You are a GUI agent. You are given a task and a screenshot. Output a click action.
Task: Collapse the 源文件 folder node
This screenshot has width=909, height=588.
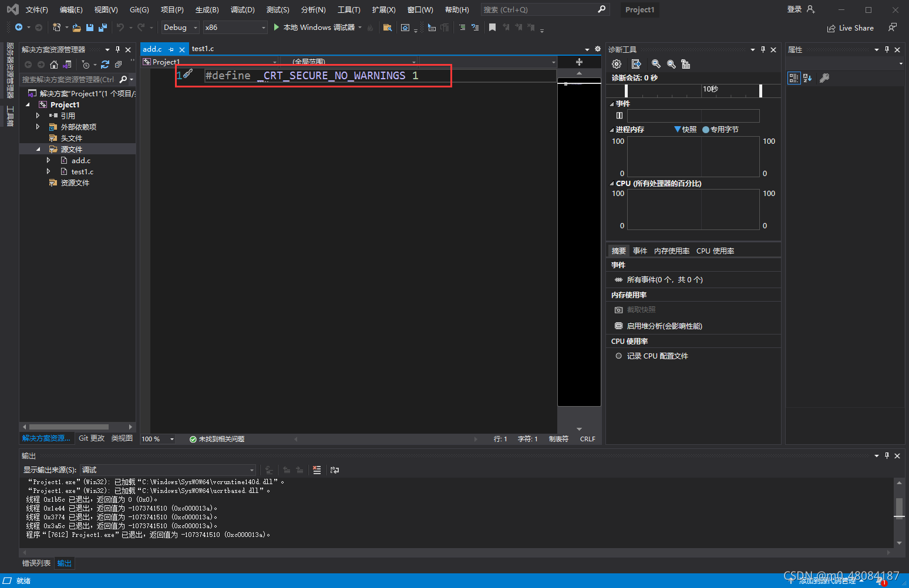click(38, 149)
